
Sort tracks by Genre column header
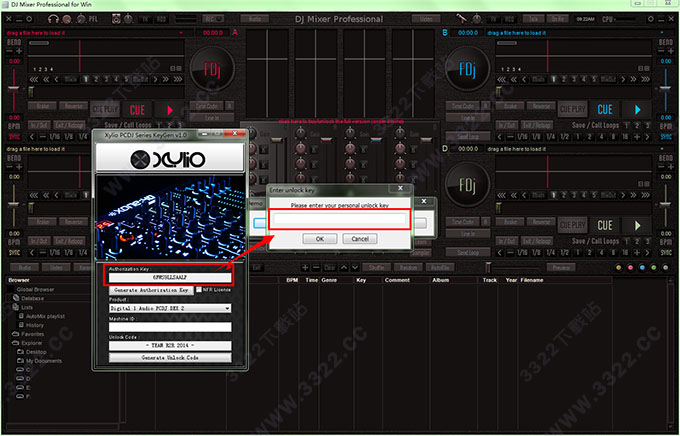[329, 280]
